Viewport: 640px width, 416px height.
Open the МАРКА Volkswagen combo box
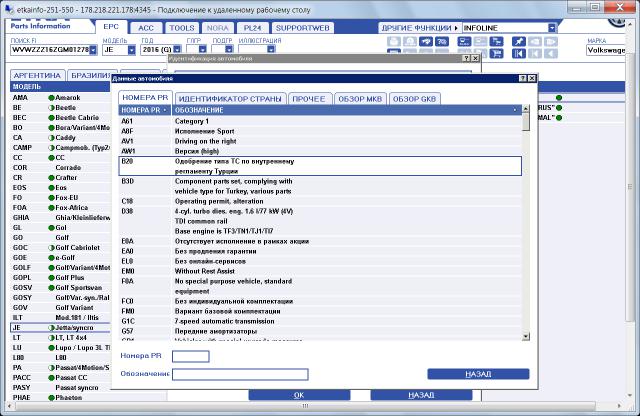(x=606, y=50)
